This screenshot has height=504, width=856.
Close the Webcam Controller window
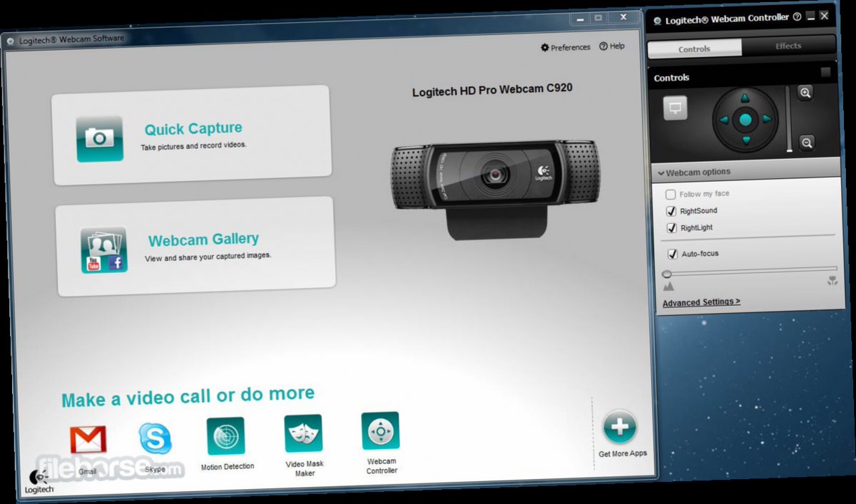tap(825, 15)
